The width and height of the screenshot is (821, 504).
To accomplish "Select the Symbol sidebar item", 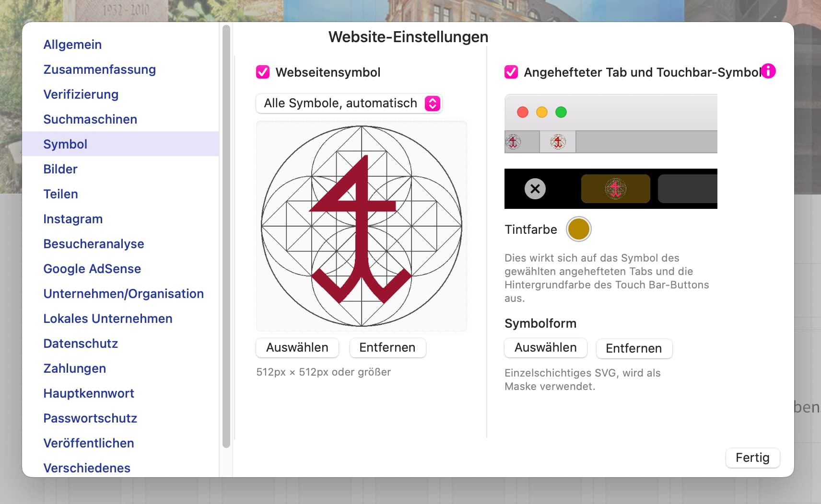I will [x=120, y=144].
